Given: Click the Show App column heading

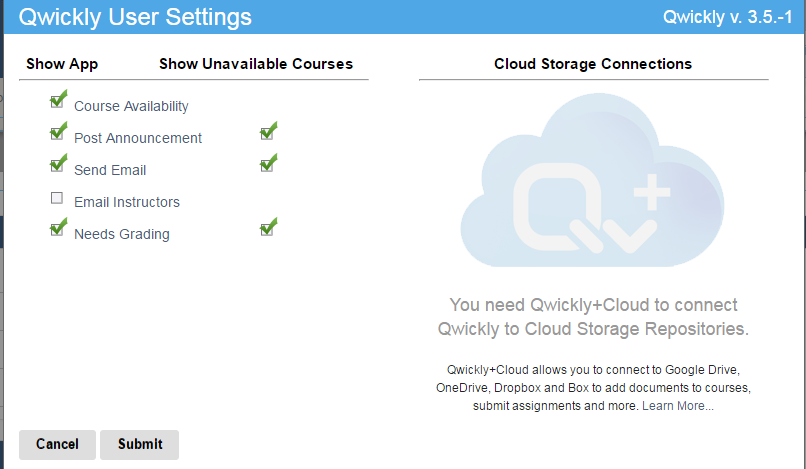Looking at the screenshot, I should tap(62, 64).
